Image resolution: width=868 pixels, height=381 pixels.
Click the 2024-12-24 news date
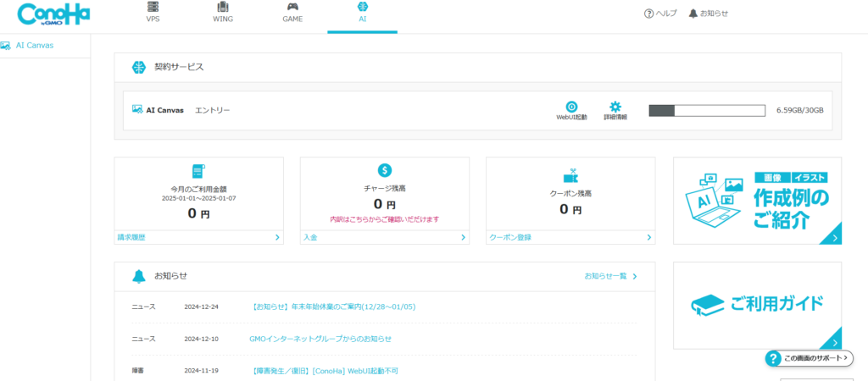pyautogui.click(x=202, y=306)
